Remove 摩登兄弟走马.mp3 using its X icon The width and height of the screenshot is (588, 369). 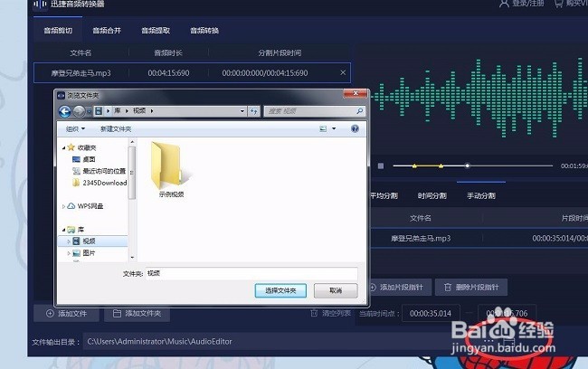[x=343, y=72]
